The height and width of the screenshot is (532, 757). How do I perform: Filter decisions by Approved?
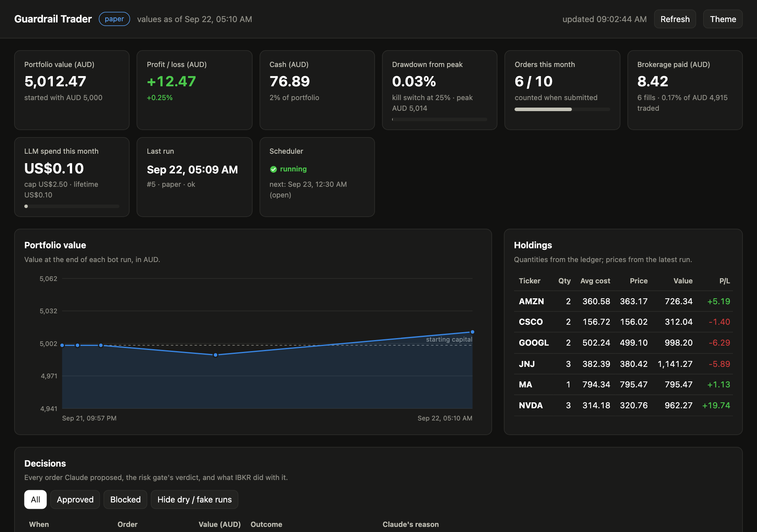point(75,499)
